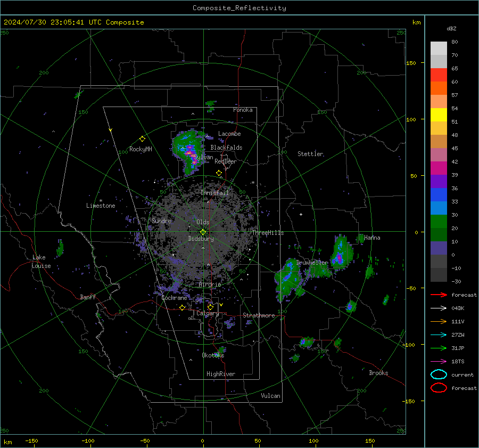Image resolution: width=479 pixels, height=448 pixels.
Task: Click the yellow diamond marker near RockyMH
Action: pos(142,139)
